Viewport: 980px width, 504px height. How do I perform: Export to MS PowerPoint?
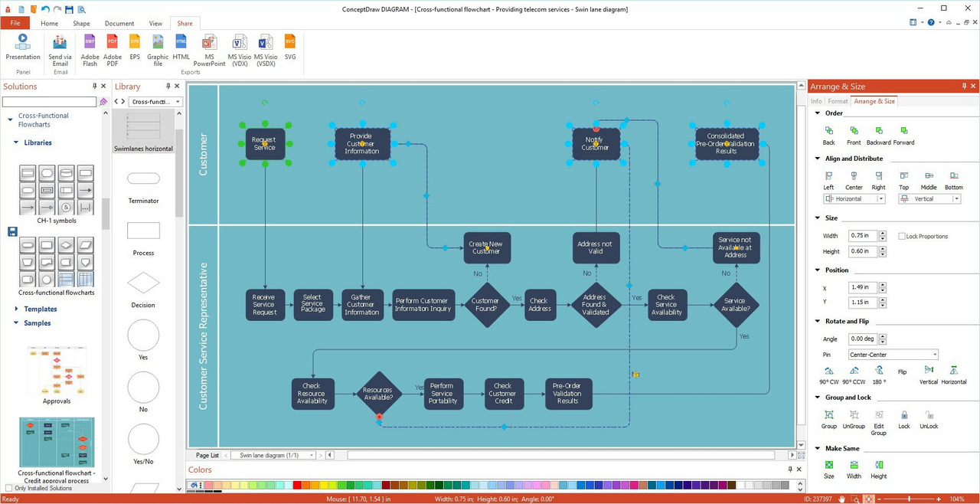[x=210, y=51]
